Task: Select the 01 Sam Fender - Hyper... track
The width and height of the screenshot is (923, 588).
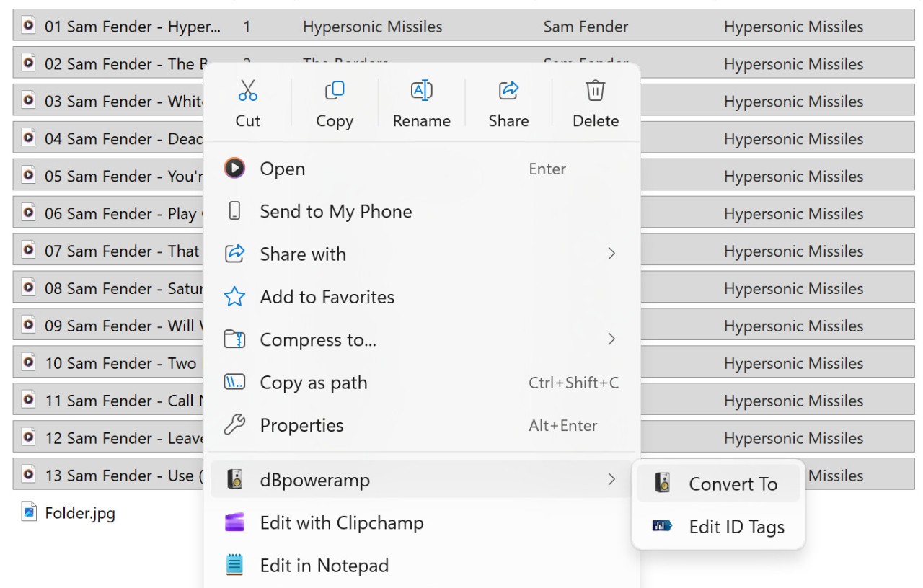Action: coord(133,27)
